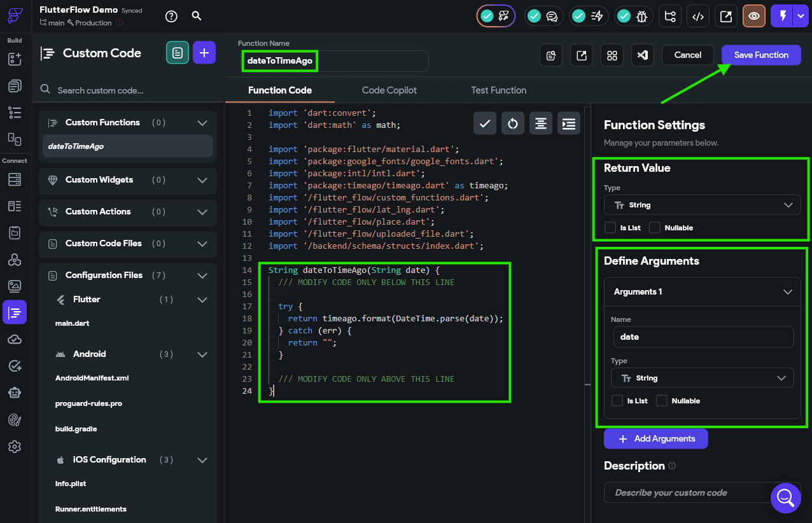Open the Theme Settings palette icon

coord(15,420)
